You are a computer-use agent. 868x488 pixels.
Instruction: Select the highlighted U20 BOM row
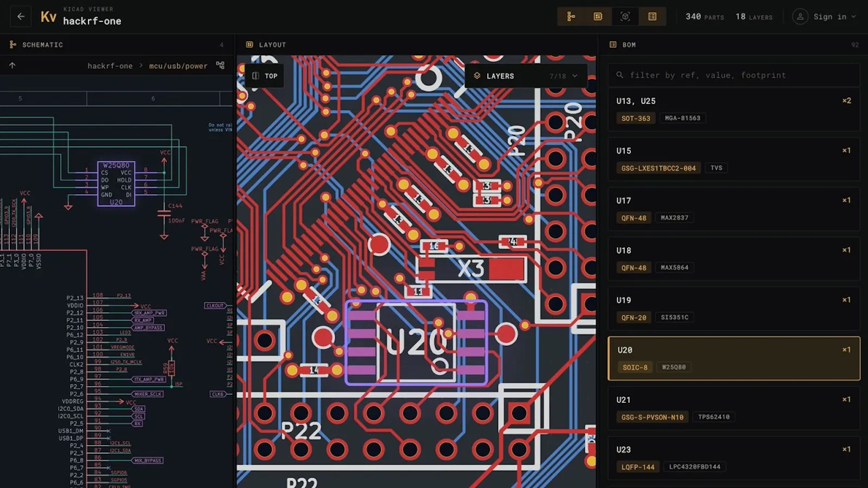click(734, 358)
